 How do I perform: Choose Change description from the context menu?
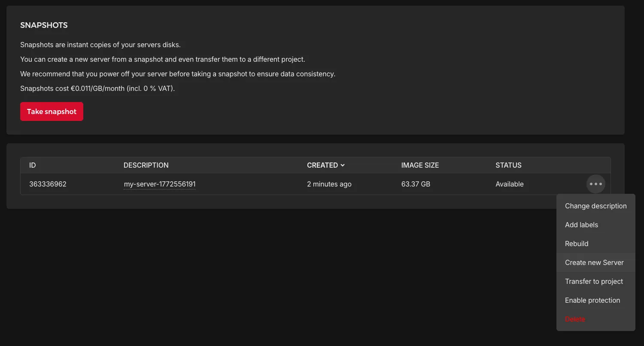(x=595, y=206)
